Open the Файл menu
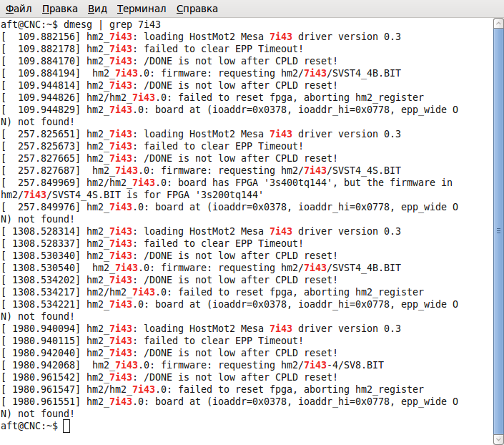The height and width of the screenshot is (445, 504). [x=17, y=9]
